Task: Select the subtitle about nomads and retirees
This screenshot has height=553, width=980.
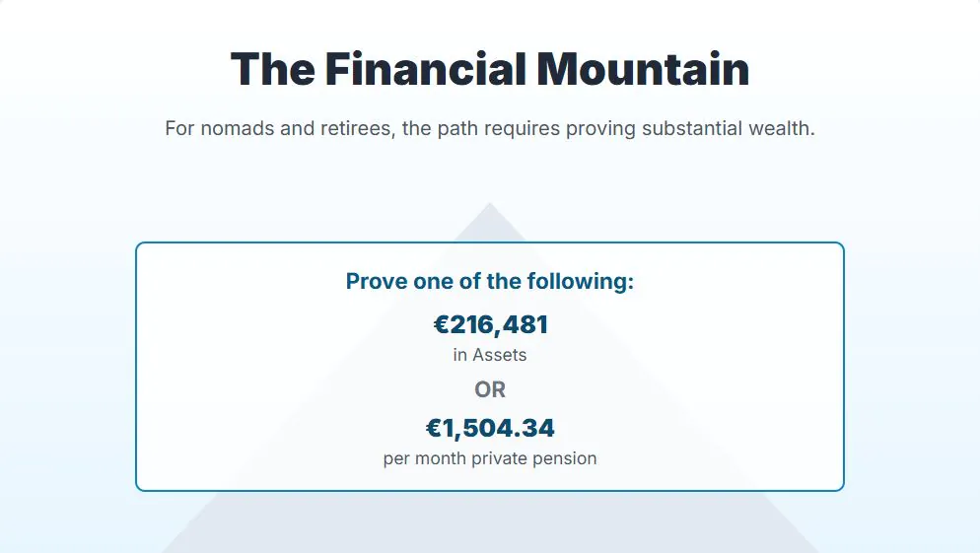Action: pyautogui.click(x=490, y=128)
